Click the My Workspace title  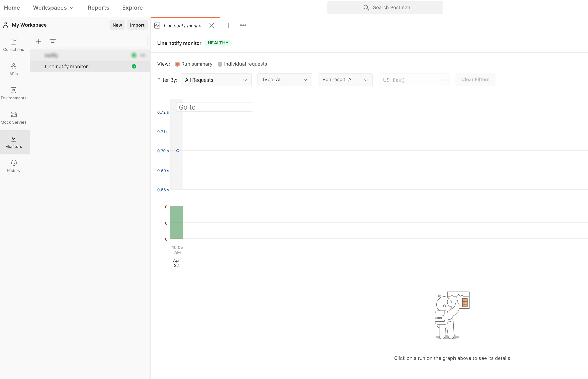pyautogui.click(x=29, y=25)
